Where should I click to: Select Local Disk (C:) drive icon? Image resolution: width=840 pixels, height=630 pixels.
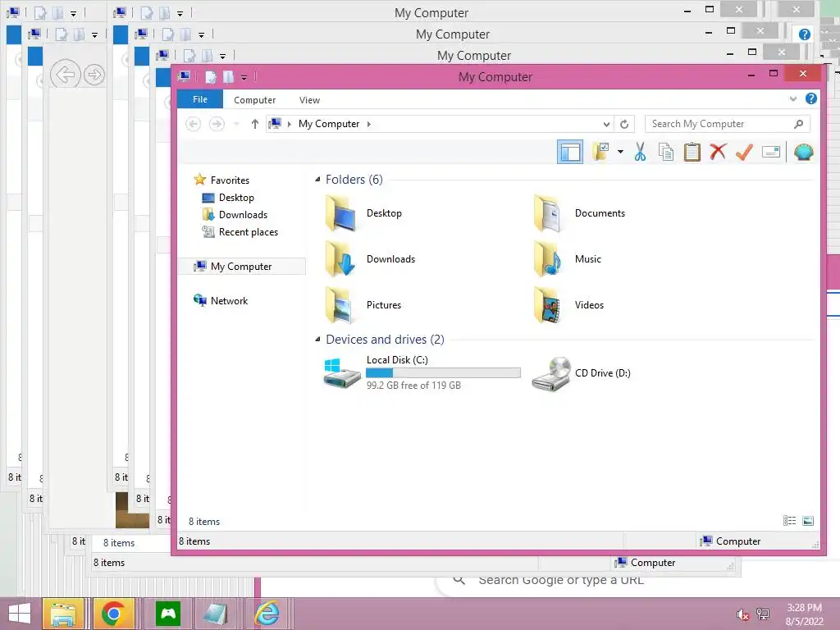(342, 373)
